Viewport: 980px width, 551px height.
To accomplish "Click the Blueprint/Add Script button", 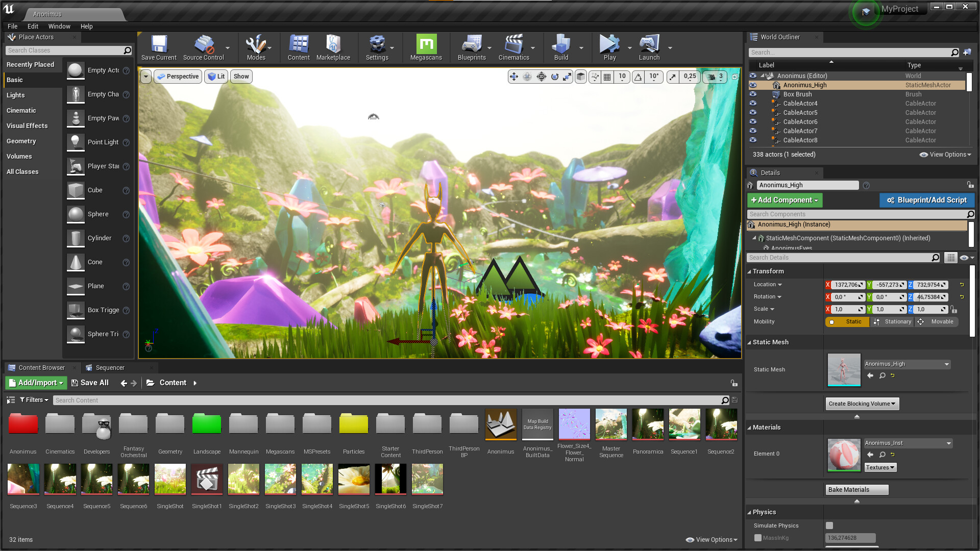I will 927,200.
